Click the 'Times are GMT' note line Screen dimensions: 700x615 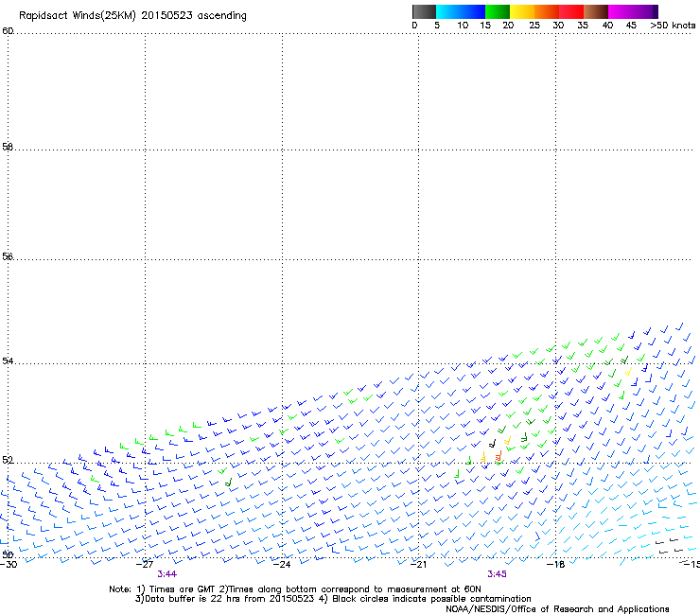295,589
